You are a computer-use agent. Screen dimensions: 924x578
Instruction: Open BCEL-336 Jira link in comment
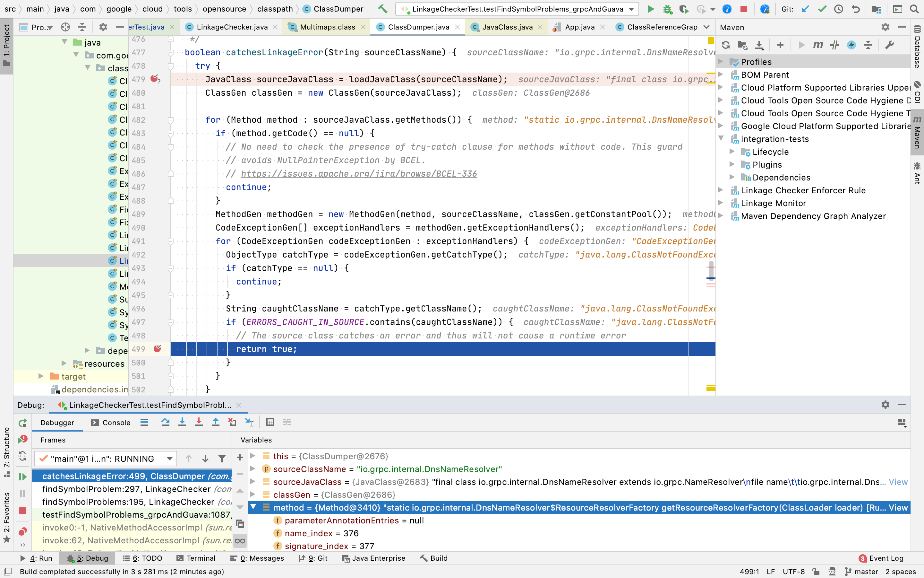point(359,173)
